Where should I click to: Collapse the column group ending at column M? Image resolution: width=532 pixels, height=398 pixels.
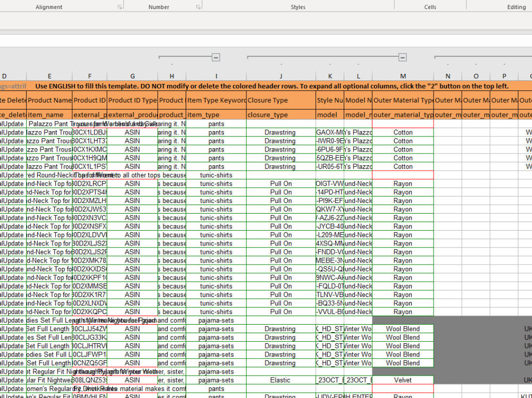tap(402, 57)
